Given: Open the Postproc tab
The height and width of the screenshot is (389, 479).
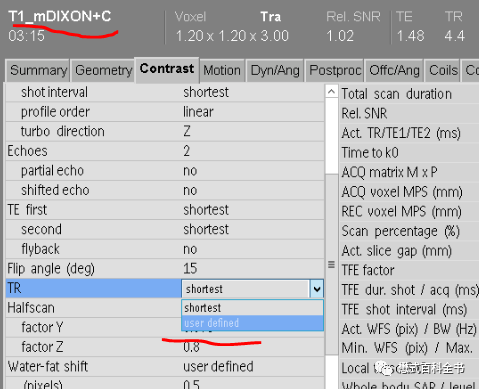Looking at the screenshot, I should pos(335,70).
